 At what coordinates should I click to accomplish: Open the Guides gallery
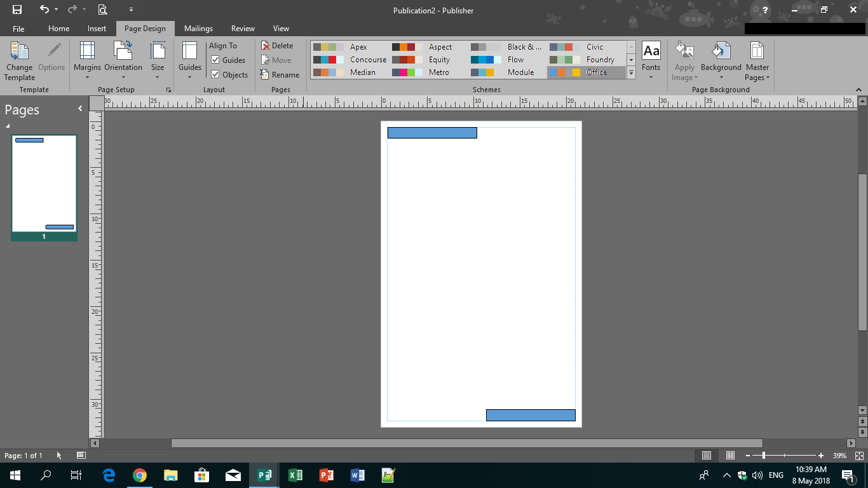coord(189,62)
